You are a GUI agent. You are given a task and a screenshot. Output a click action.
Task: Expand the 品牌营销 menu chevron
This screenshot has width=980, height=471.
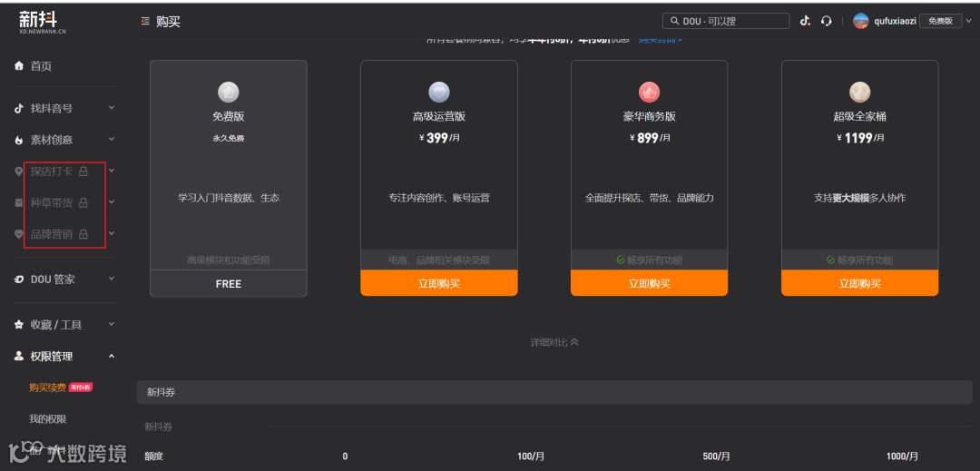(x=112, y=233)
